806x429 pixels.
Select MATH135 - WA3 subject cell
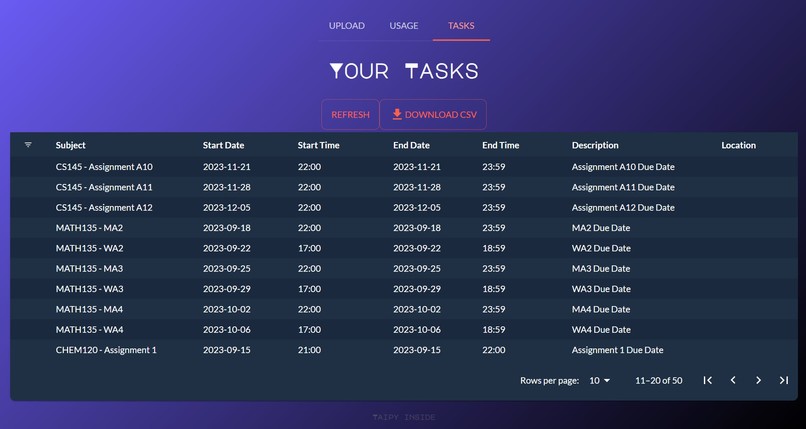click(89, 289)
